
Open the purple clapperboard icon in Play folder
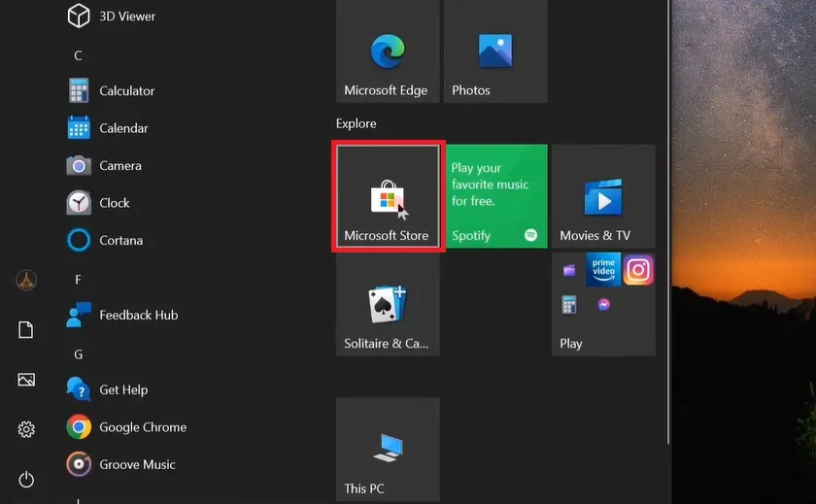point(569,271)
